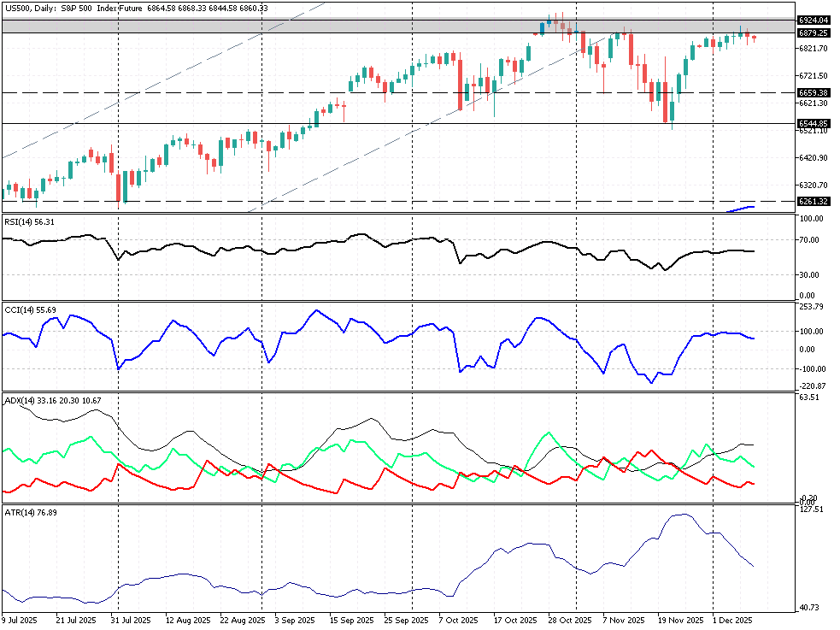Screen dimensions: 840x630
Task: Select the 6261.32 price level tag
Action: coord(813,201)
